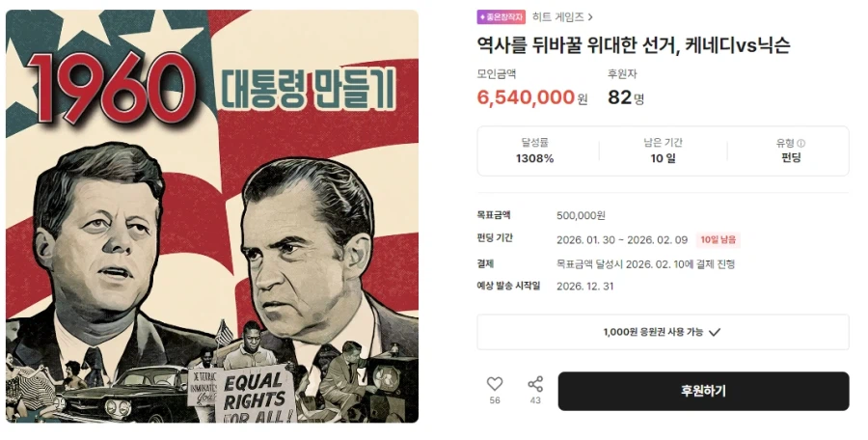Click the 1308% achievement rate
Screen dimensions: 868x440
(534, 158)
